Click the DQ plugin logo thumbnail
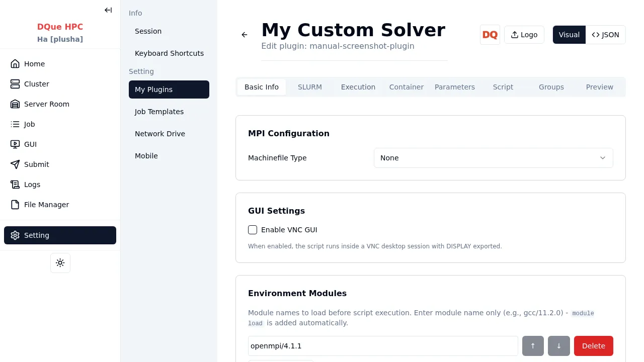 click(490, 35)
